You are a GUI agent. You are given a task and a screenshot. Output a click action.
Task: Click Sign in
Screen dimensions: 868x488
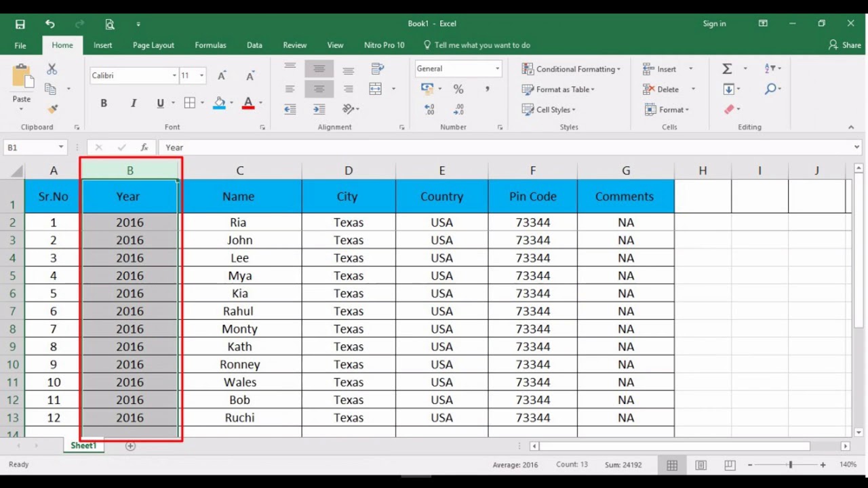tap(714, 24)
